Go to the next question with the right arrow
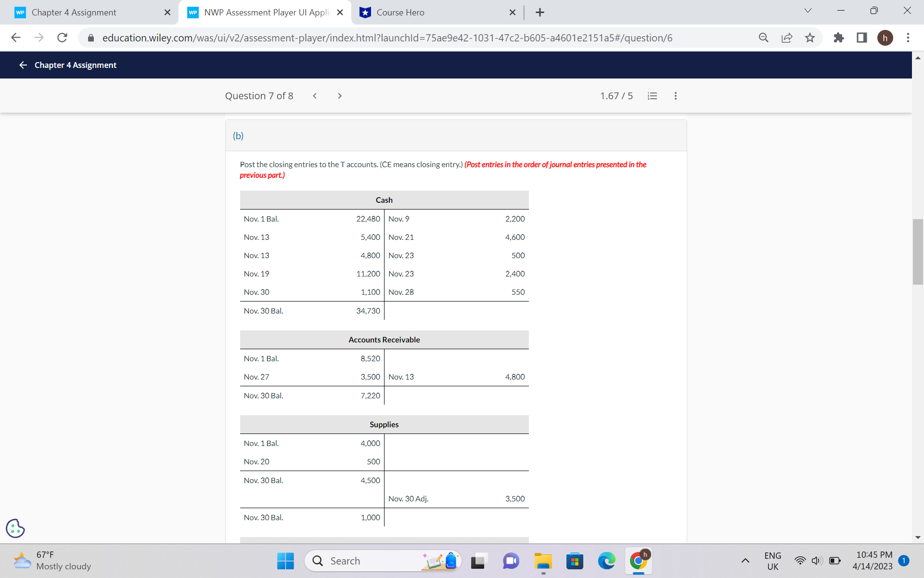Screen dimensions: 924x578 coord(340,96)
